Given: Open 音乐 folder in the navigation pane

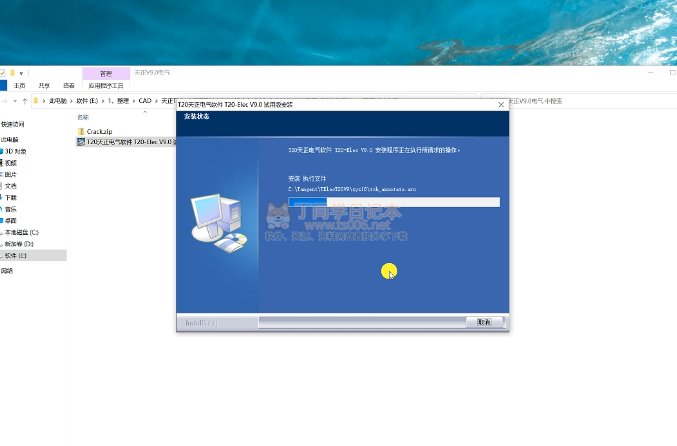Looking at the screenshot, I should pos(11,209).
